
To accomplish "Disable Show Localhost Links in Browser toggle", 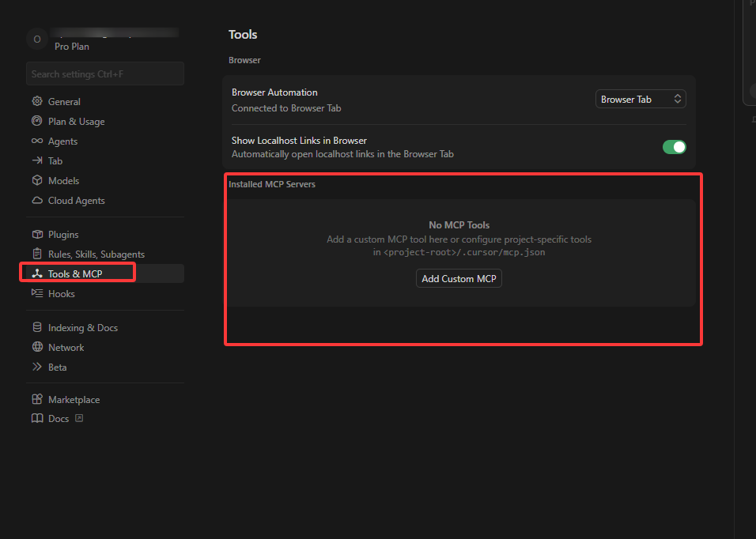I will [x=674, y=147].
